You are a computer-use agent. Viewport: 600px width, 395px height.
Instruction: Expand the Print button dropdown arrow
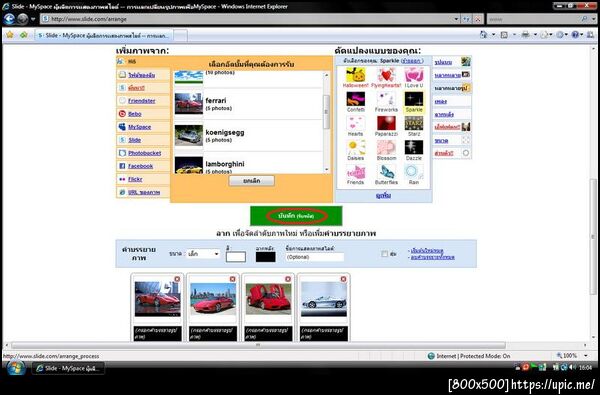pyautogui.click(x=535, y=35)
